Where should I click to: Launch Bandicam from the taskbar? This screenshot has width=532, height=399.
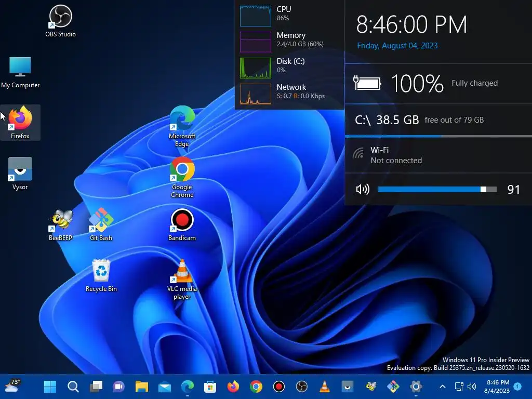tap(279, 387)
